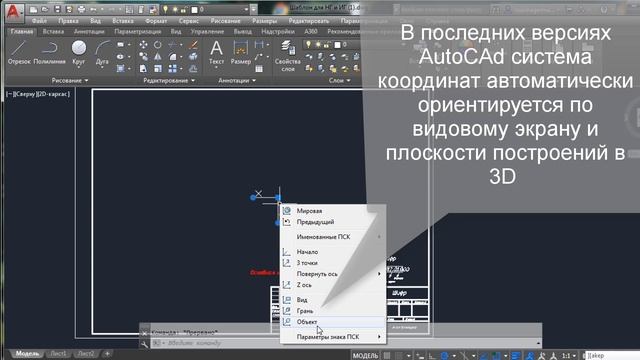Viewport: 640px width, 360px height.
Task: Open the Файл menu
Action: pos(39,21)
